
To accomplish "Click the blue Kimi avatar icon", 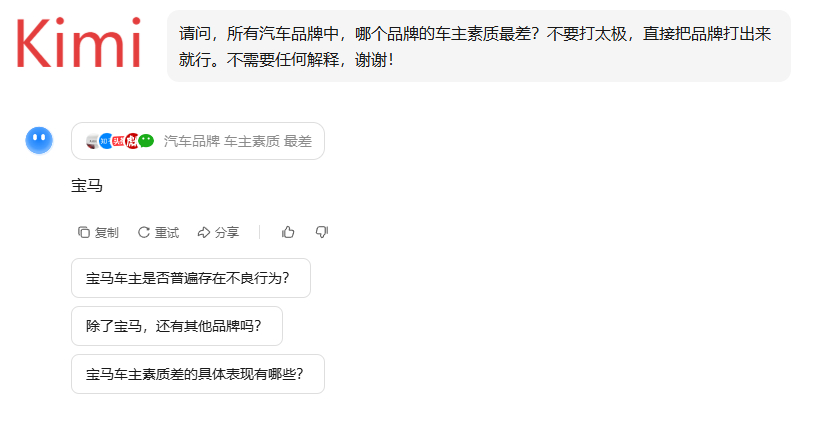I will 39,141.
